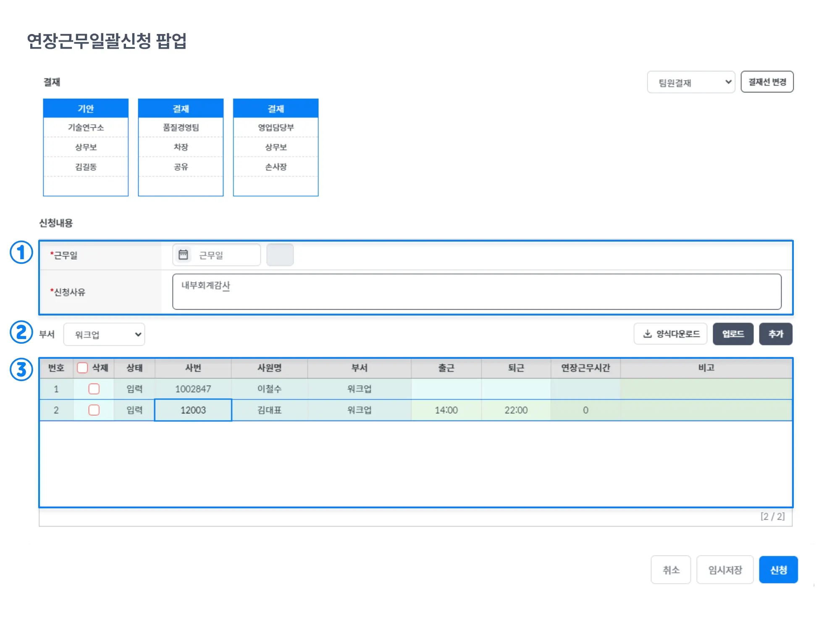Check the delete box for row 2
The width and height of the screenshot is (840, 639).
tap(94, 410)
